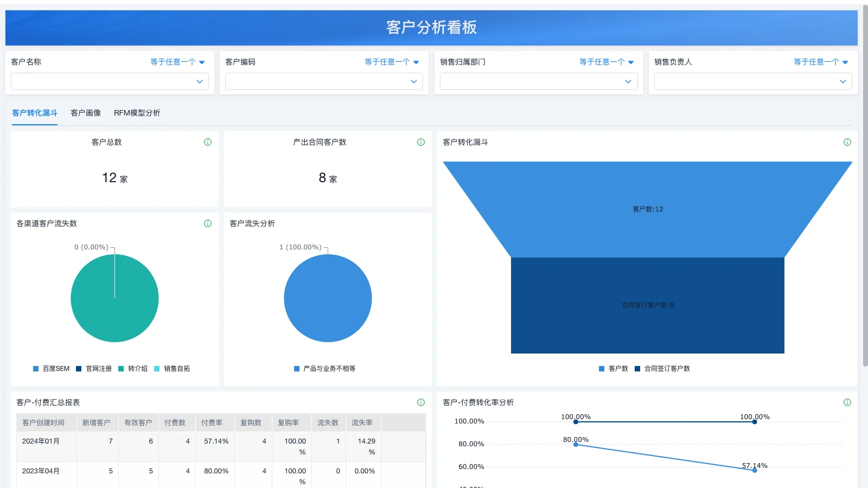Toggle the 官网注册 legend item
Image resolution: width=868 pixels, height=488 pixels.
(x=94, y=368)
